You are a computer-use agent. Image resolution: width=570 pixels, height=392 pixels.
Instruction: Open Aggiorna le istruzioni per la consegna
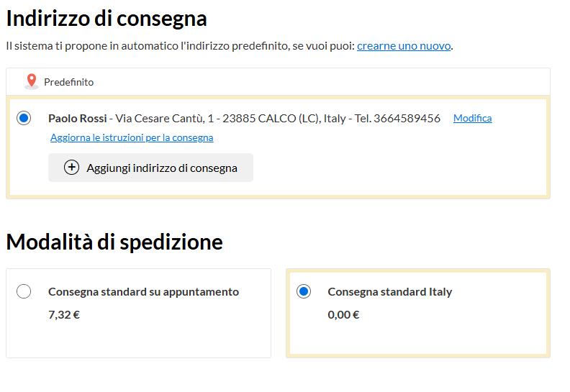[x=132, y=137]
